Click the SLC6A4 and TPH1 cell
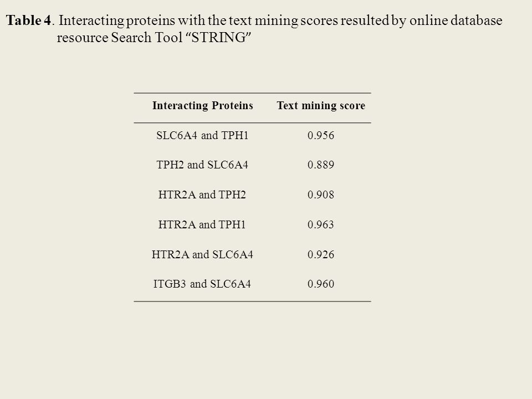532x399 pixels. point(202,135)
